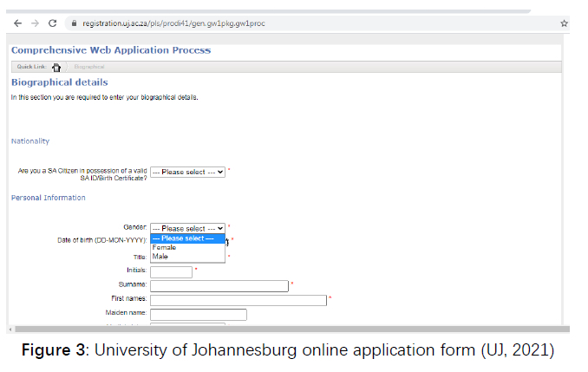This screenshot has width=588, height=372.
Task: Click the Biographical quick link
Action: pos(89,67)
